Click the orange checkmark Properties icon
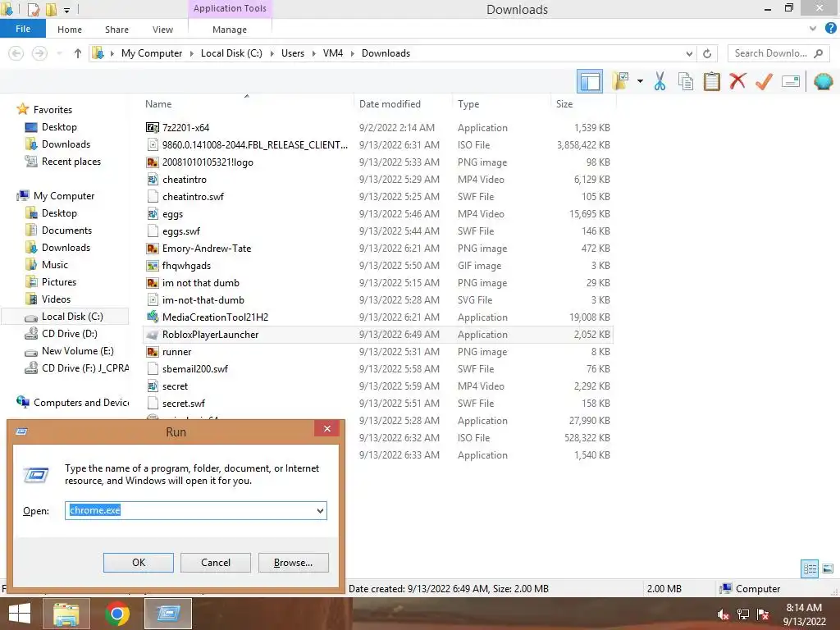The width and height of the screenshot is (840, 630). (764, 81)
